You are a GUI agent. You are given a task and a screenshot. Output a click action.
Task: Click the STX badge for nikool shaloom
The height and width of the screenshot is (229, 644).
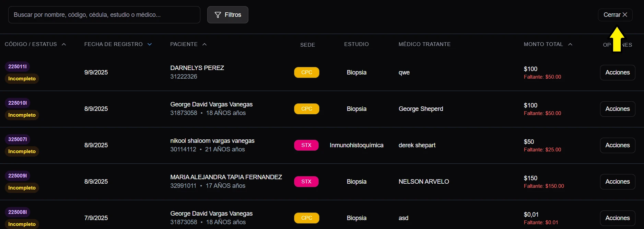[306, 145]
